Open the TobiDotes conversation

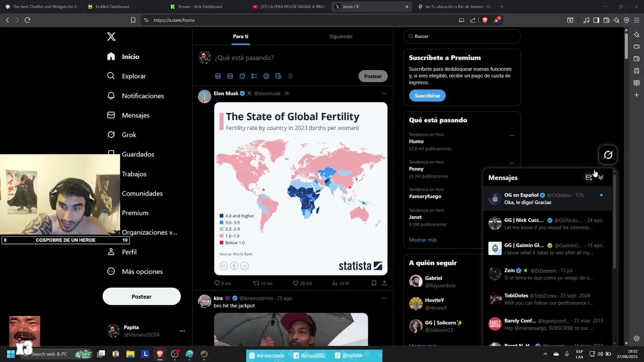[547, 299]
